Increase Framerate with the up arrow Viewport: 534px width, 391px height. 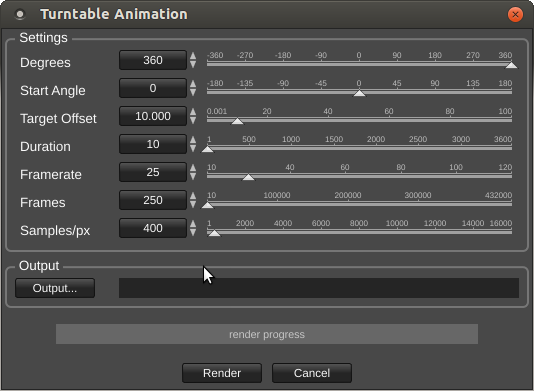tap(193, 168)
